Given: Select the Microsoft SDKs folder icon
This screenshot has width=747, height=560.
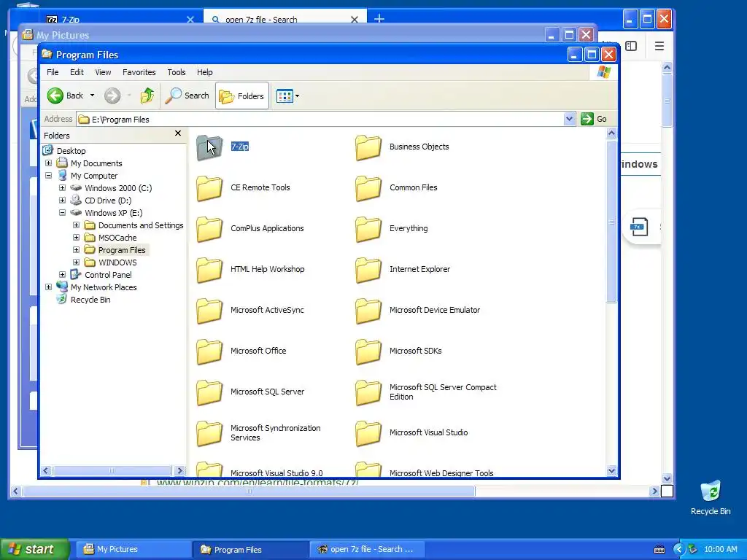Looking at the screenshot, I should [x=368, y=352].
